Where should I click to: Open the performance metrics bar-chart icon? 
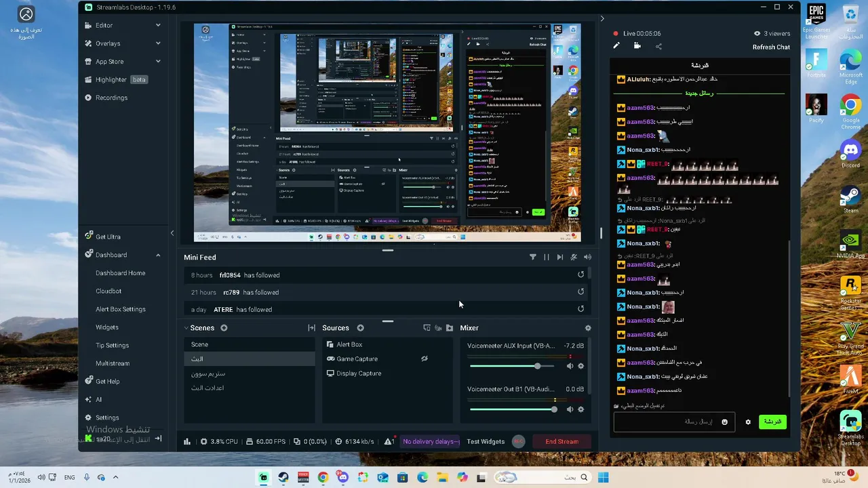point(187,441)
